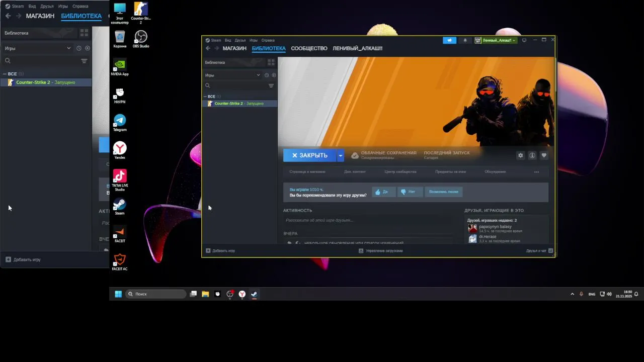
Task: Click thumbs-down Нет recommend button
Action: [x=410, y=192]
